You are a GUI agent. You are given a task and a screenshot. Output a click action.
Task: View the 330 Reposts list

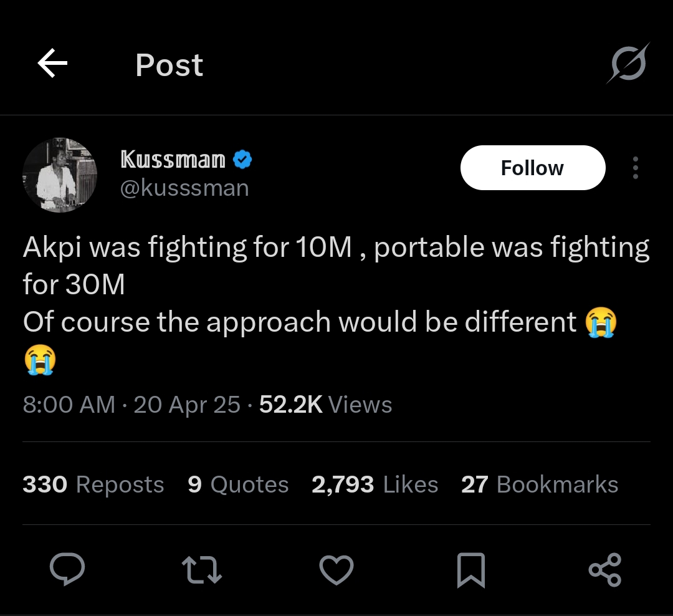point(93,484)
